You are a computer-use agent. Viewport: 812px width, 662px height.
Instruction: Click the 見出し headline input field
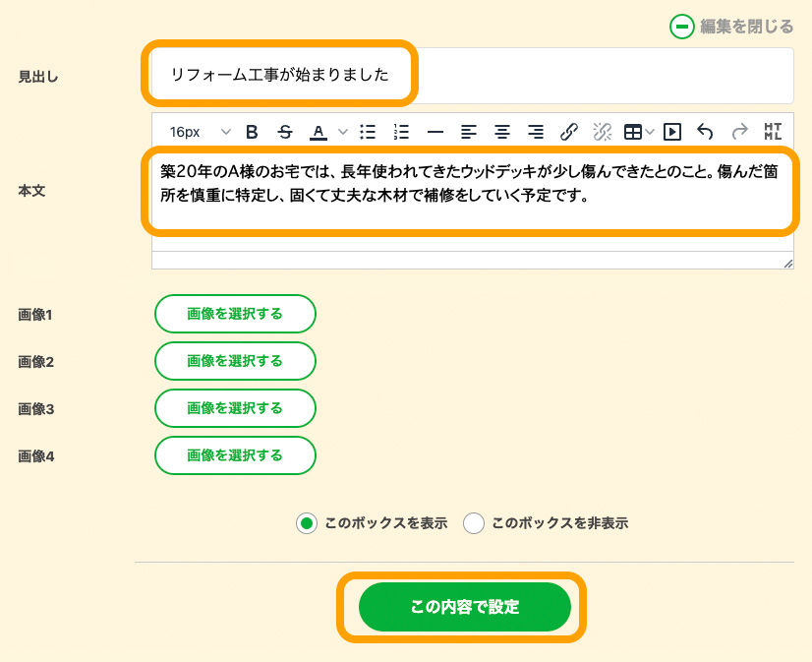tap(472, 75)
